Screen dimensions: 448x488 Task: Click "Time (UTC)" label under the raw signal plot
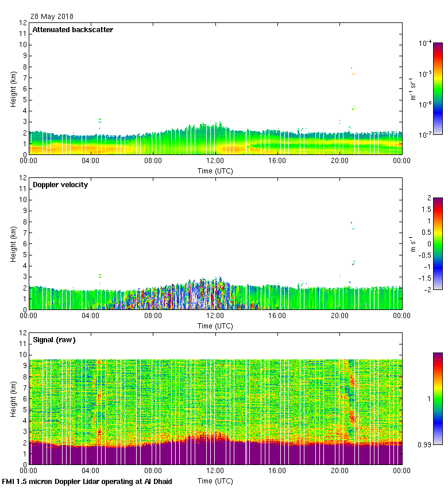pos(215,481)
